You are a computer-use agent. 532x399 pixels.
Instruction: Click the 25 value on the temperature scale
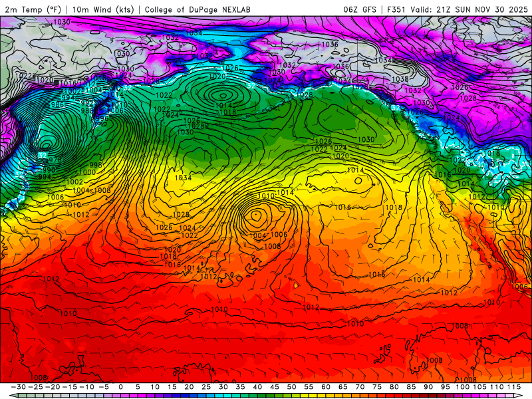(x=206, y=387)
